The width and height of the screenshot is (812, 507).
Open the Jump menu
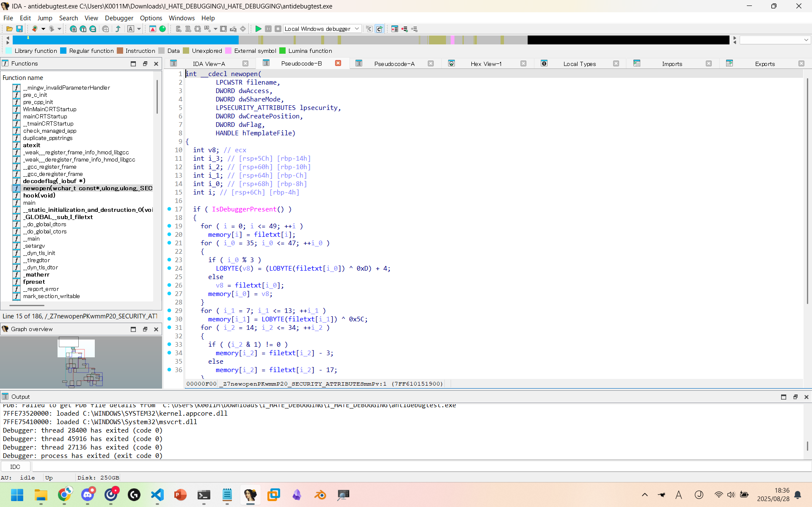point(45,18)
